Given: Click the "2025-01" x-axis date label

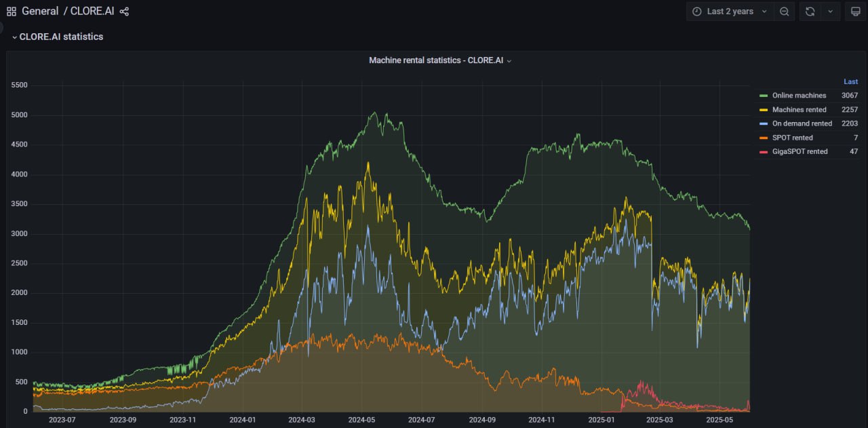Looking at the screenshot, I should click(601, 420).
